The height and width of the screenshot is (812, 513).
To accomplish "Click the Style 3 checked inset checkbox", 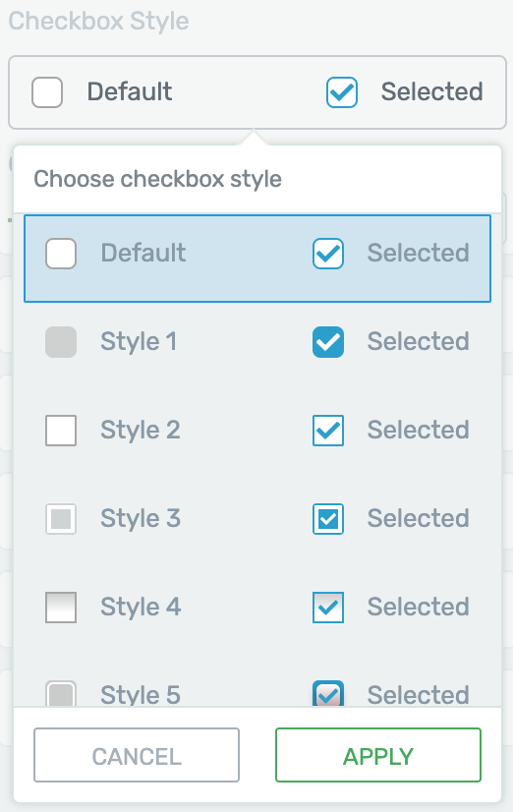I will click(328, 519).
